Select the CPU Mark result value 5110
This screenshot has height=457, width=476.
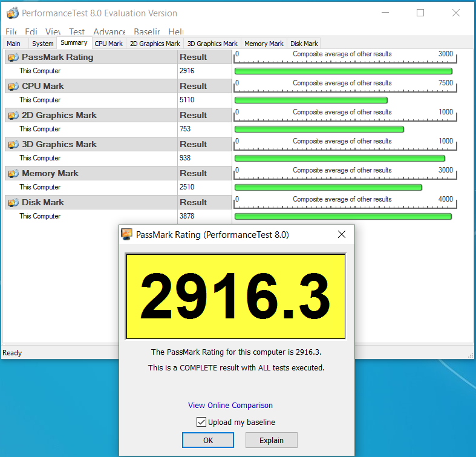187,100
